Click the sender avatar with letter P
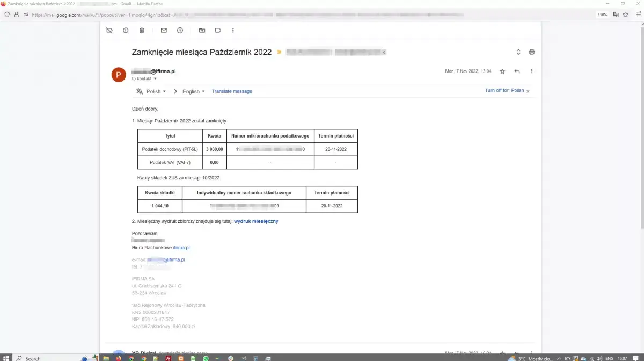The height and width of the screenshot is (361, 644). (x=119, y=75)
